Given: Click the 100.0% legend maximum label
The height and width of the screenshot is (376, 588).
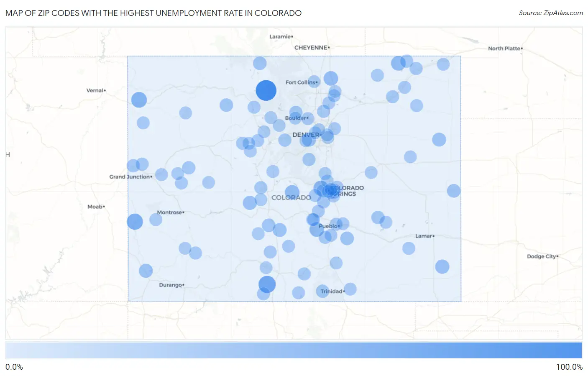Looking at the screenshot, I should pyautogui.click(x=569, y=367).
